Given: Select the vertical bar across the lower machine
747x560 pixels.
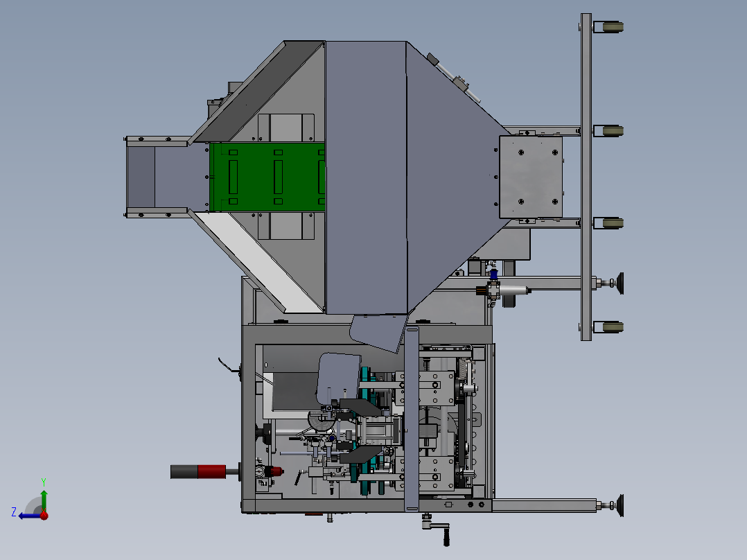Looking at the screenshot, I should tap(411, 419).
